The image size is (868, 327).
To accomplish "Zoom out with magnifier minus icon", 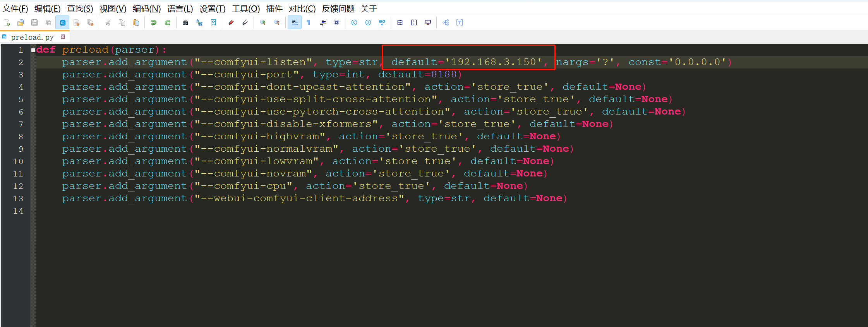I will point(277,22).
